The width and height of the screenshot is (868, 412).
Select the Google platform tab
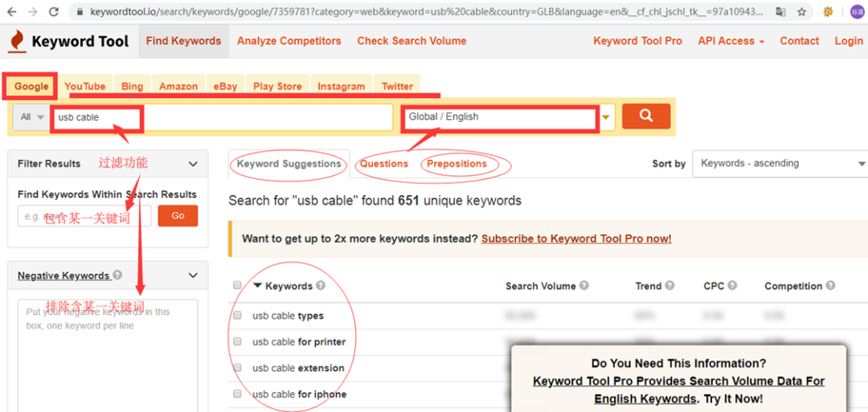(31, 86)
